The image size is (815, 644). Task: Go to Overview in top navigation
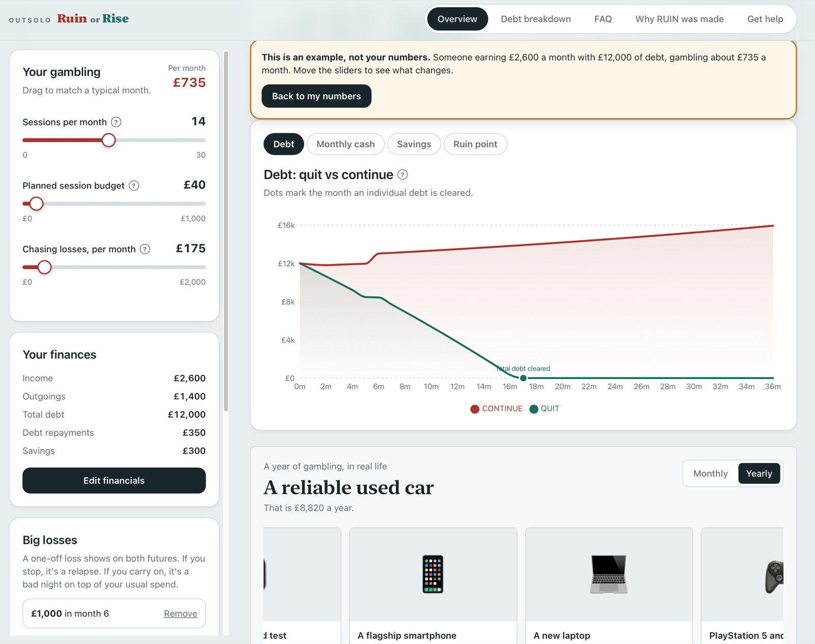(x=457, y=19)
